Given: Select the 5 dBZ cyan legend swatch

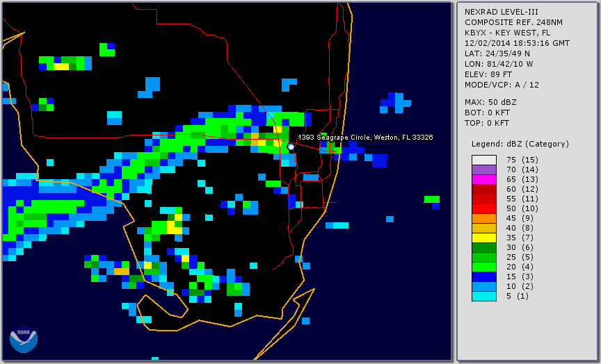Looking at the screenshot, I should 484,296.
